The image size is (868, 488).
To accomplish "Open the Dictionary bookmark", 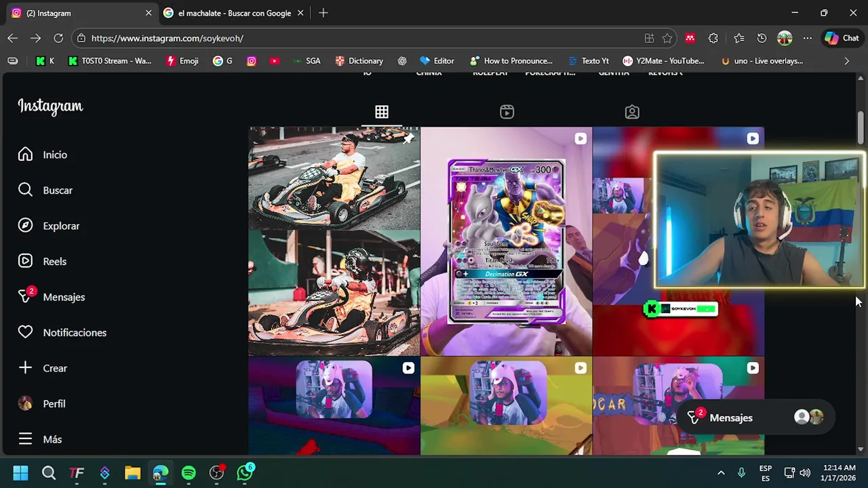I will tap(359, 61).
